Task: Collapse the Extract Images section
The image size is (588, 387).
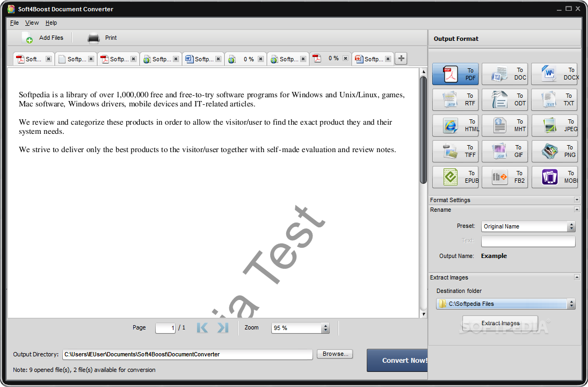Action: (x=577, y=277)
